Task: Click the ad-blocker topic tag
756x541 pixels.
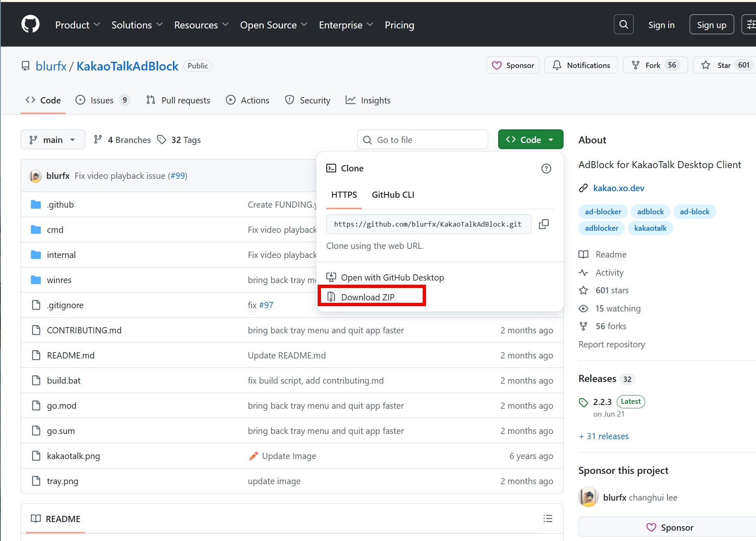Action: pyautogui.click(x=603, y=211)
